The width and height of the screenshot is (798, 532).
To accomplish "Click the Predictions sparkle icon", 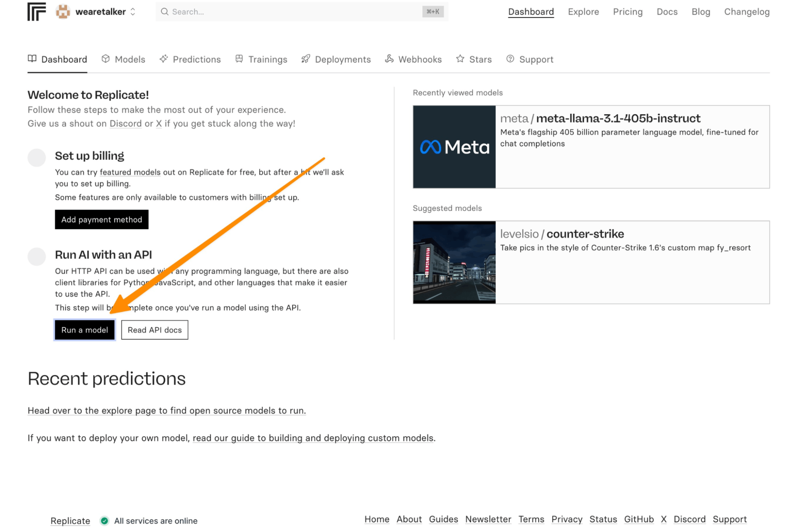I will tap(164, 59).
